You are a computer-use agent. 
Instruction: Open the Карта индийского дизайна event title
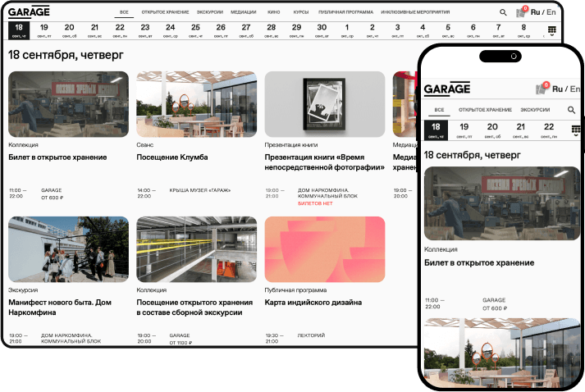click(x=313, y=302)
